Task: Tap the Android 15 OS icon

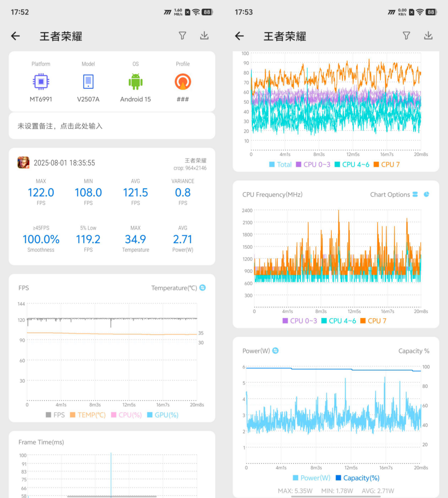Action: pos(136,82)
